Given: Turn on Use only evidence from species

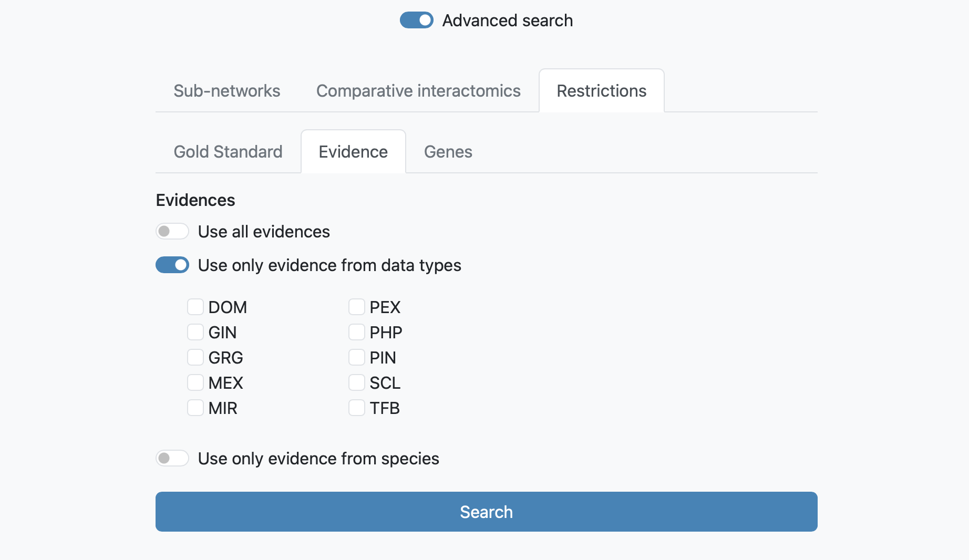Looking at the screenshot, I should click(172, 458).
